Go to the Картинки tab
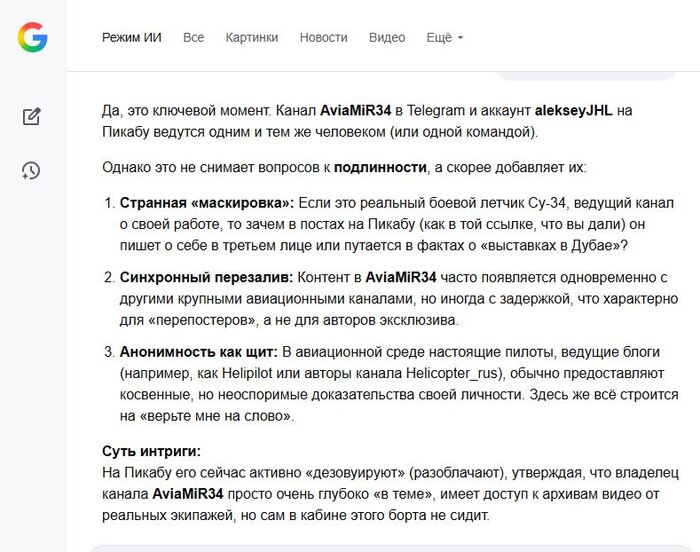 tap(252, 38)
